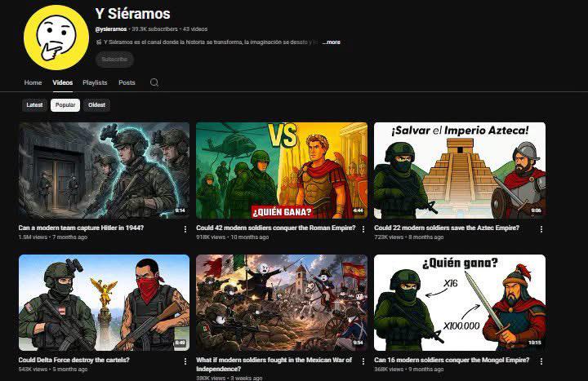Image resolution: width=588 pixels, height=381 pixels.
Task: Subscribe to the Y Siéramos channel
Action: point(114,60)
